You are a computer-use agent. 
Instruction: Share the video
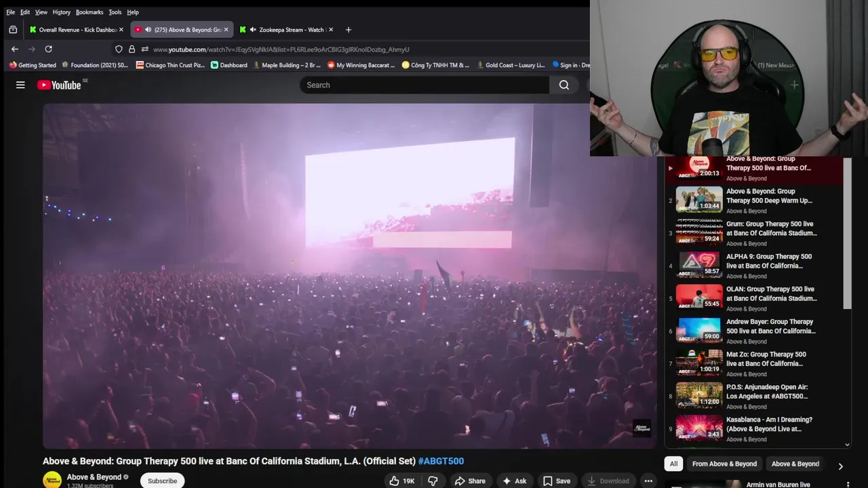(x=470, y=481)
